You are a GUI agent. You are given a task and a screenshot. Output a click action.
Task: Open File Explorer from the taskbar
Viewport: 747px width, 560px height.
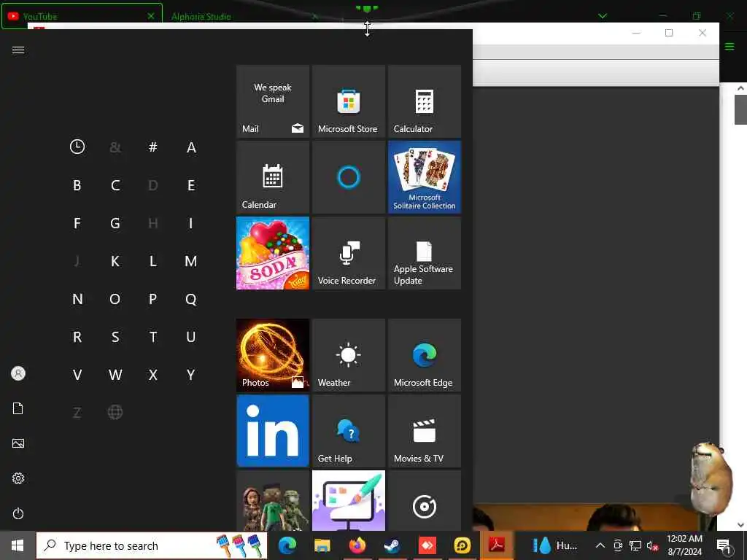(322, 545)
